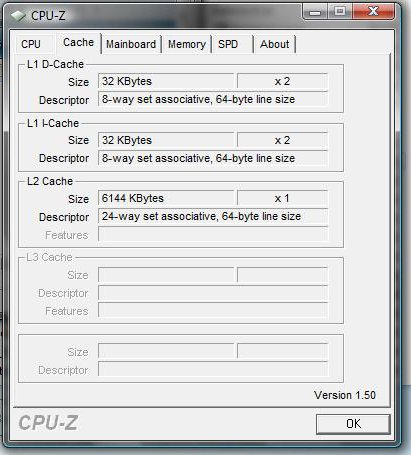Click the L2 Cache 6144 KBytes field
The height and width of the screenshot is (455, 411).
pyautogui.click(x=166, y=198)
